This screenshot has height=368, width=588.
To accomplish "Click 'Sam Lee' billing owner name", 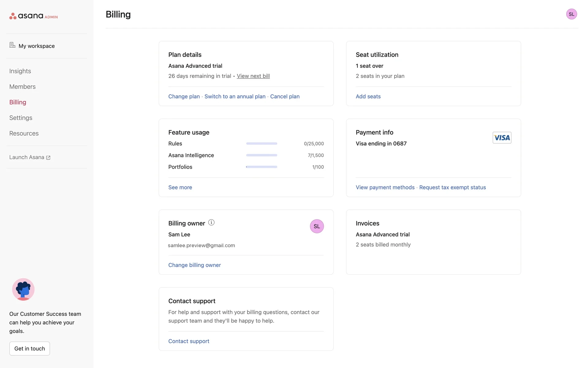I will pos(179,235).
